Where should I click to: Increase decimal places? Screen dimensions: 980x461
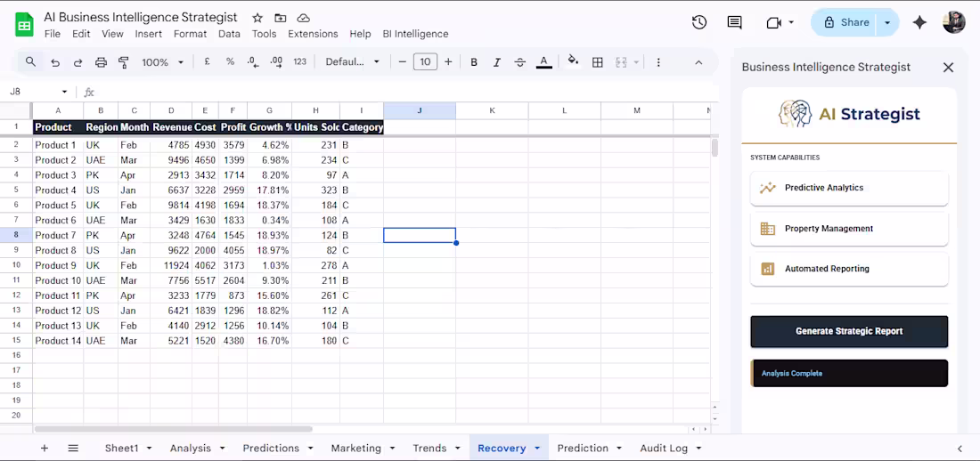[x=276, y=61]
